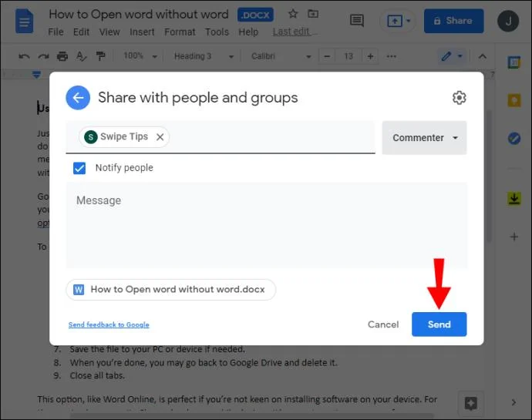This screenshot has height=420, width=532.
Task: Click the How to Open word without word.docx chip
Action: tap(170, 290)
